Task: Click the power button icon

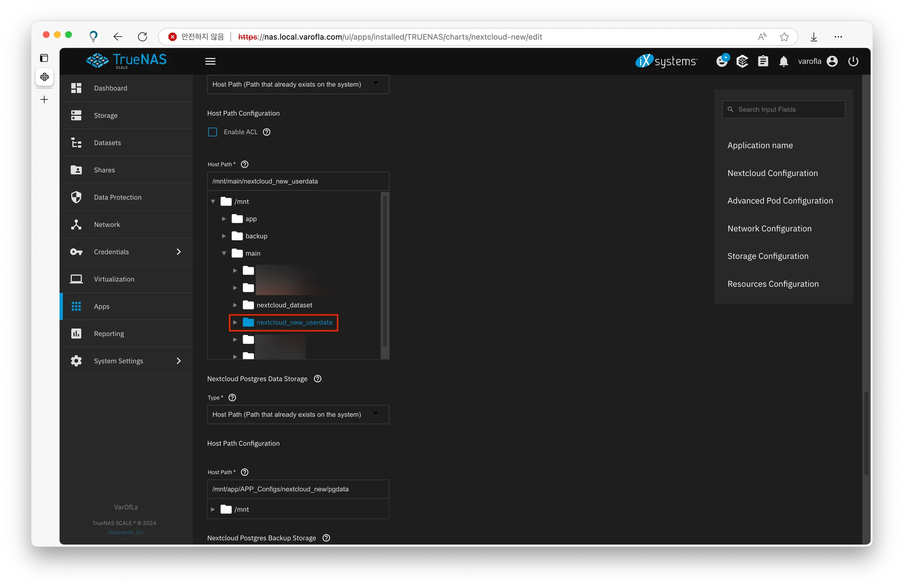Action: pos(853,61)
